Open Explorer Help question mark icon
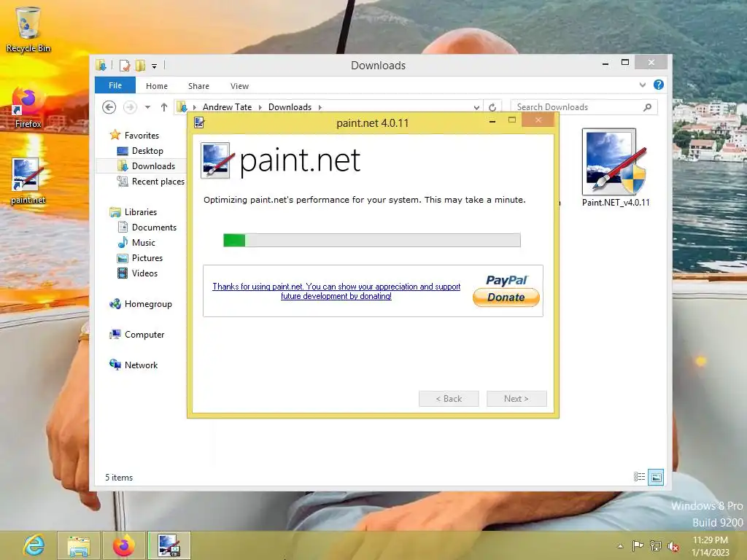The width and height of the screenshot is (747, 560). click(x=659, y=85)
